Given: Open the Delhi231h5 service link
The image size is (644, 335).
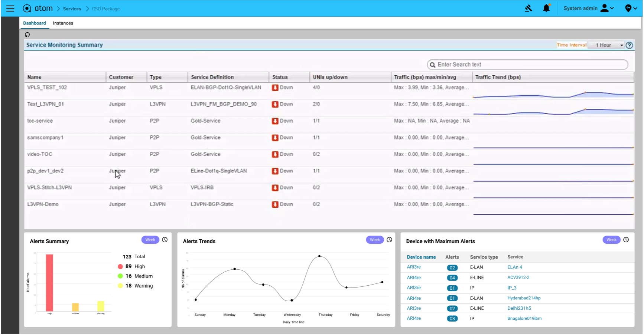Looking at the screenshot, I should tap(519, 308).
